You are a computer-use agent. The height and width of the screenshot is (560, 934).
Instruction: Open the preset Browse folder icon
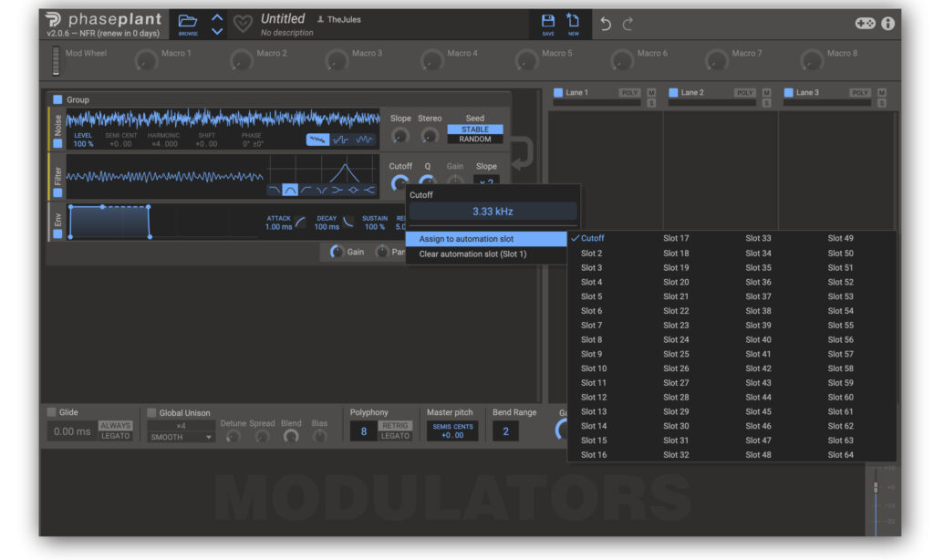(188, 22)
